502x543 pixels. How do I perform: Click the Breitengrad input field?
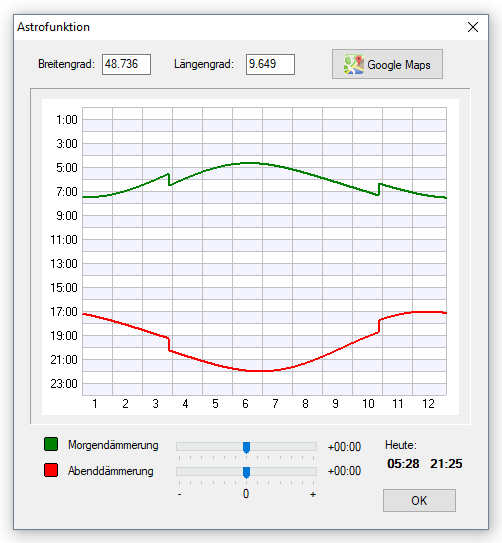coord(126,64)
